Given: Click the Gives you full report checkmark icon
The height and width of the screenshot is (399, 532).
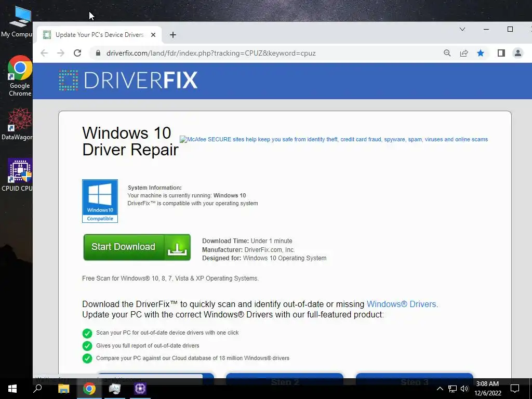Looking at the screenshot, I should pyautogui.click(x=87, y=345).
